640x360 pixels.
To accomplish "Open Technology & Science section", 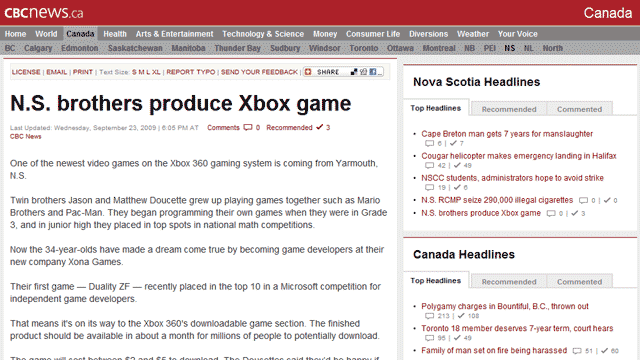I will 263,34.
